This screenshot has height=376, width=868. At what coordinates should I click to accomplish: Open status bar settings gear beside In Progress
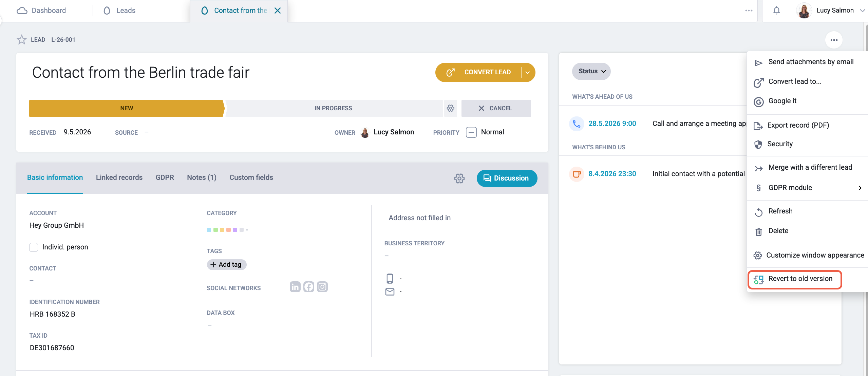(x=450, y=108)
